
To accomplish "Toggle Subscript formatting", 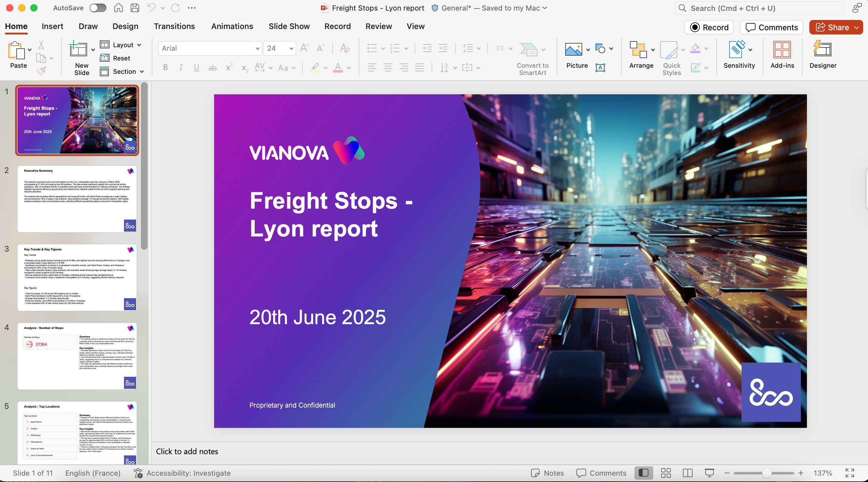I will click(x=245, y=68).
